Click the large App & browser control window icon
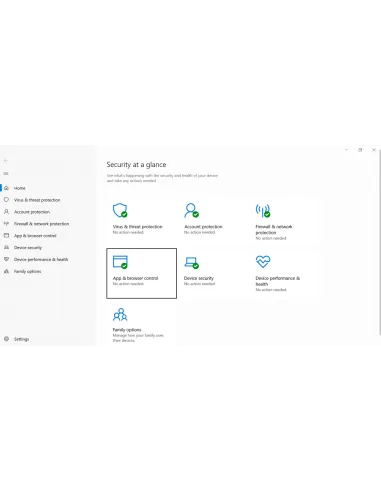 [120, 262]
